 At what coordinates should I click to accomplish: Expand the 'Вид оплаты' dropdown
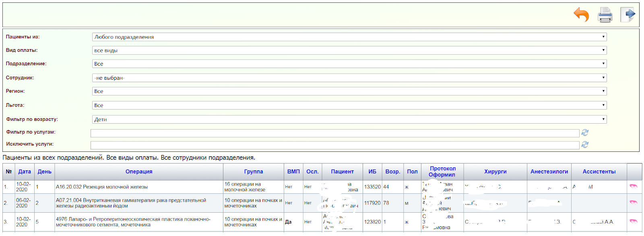click(349, 50)
